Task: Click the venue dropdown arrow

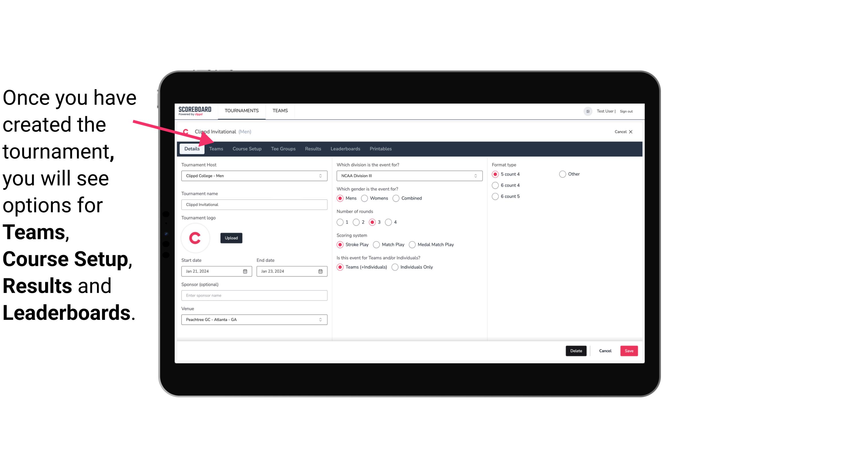Action: [x=321, y=319]
